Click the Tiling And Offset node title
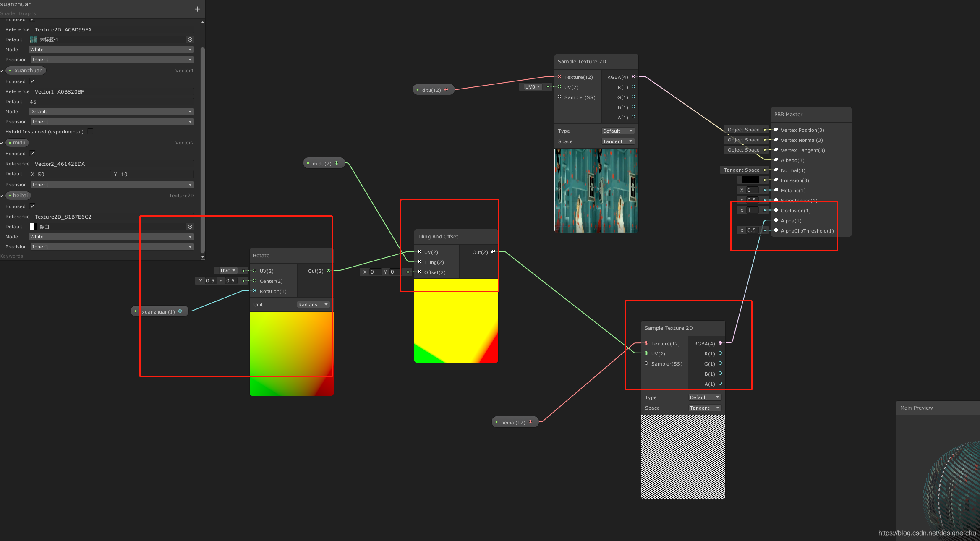This screenshot has height=541, width=980. tap(438, 237)
